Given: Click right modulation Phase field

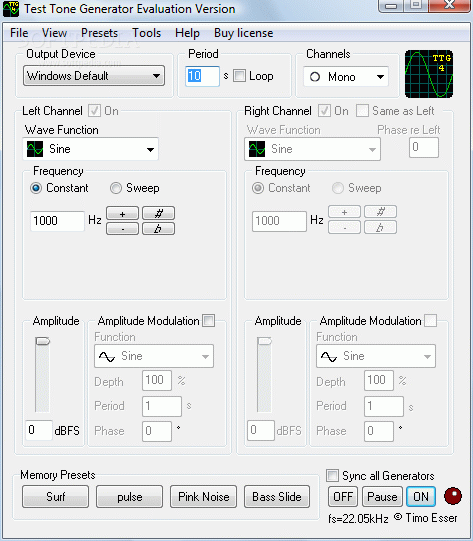Looking at the screenshot, I should coord(379,431).
